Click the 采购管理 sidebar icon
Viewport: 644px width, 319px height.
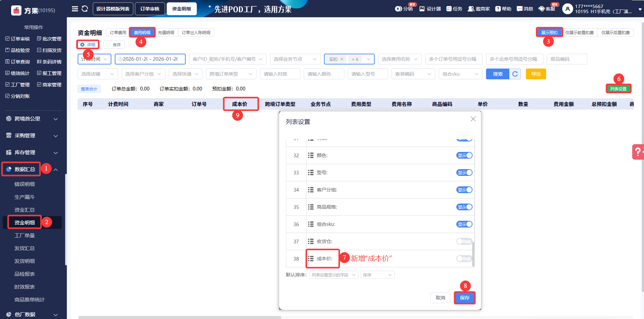point(9,135)
